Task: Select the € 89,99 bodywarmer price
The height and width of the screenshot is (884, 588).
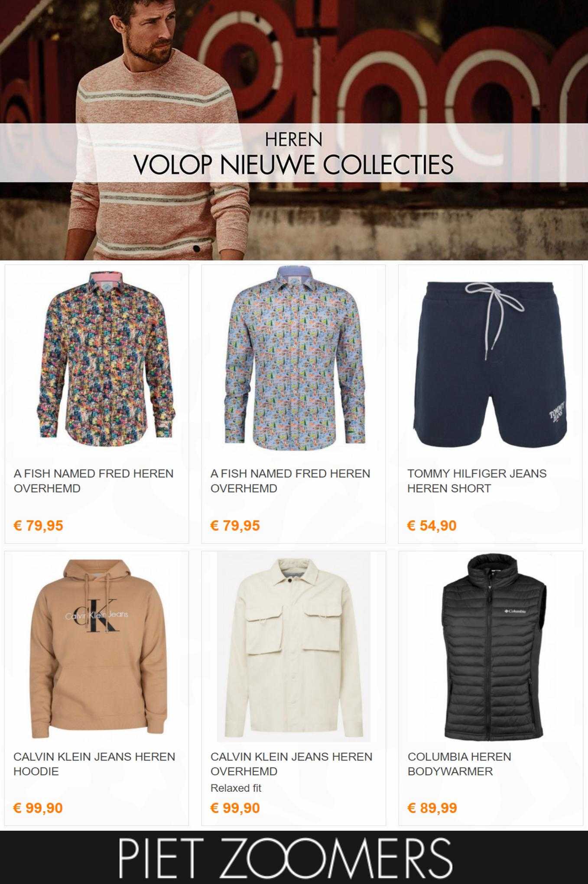Action: point(432,808)
